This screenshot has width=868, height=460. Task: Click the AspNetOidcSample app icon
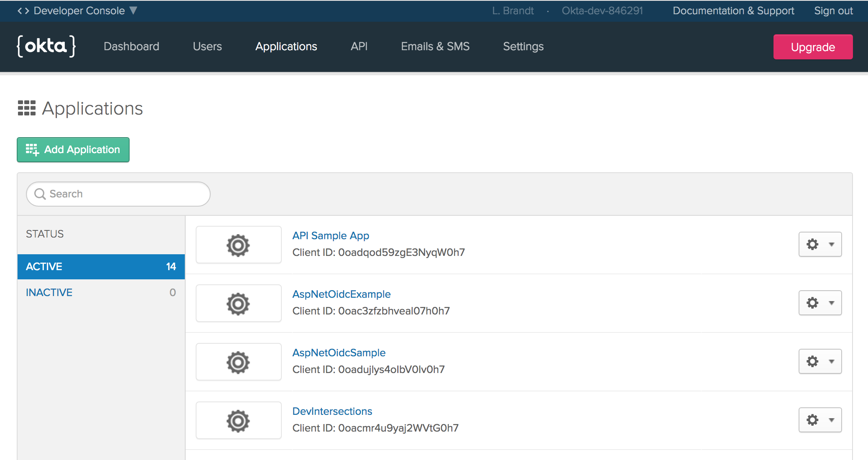click(238, 362)
